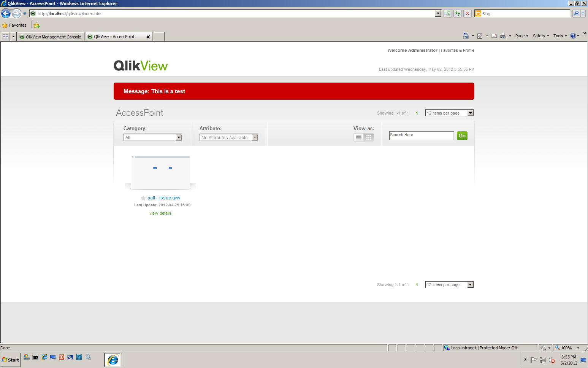Open Internet Explorer from the taskbar
Viewport: 588px width, 368px height.
click(113, 360)
